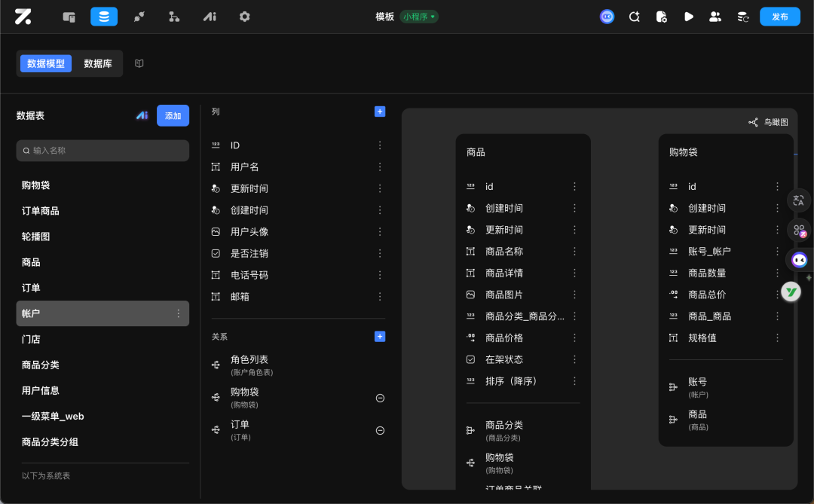Image resolution: width=814 pixels, height=504 pixels.
Task: Open options menu for ID column
Action: [379, 145]
